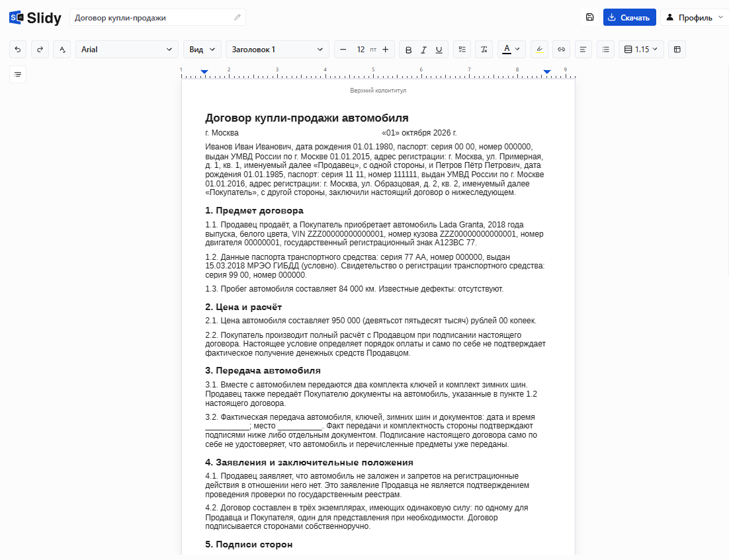Click heading 4. Заявления и заключительные положения

(309, 462)
